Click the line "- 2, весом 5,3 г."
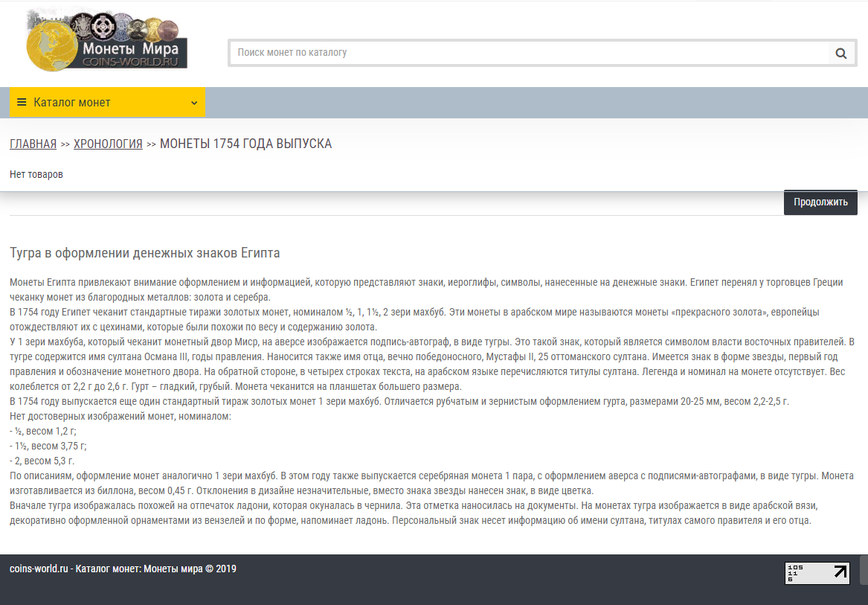Viewport: 868px width, 605px height. [42, 461]
